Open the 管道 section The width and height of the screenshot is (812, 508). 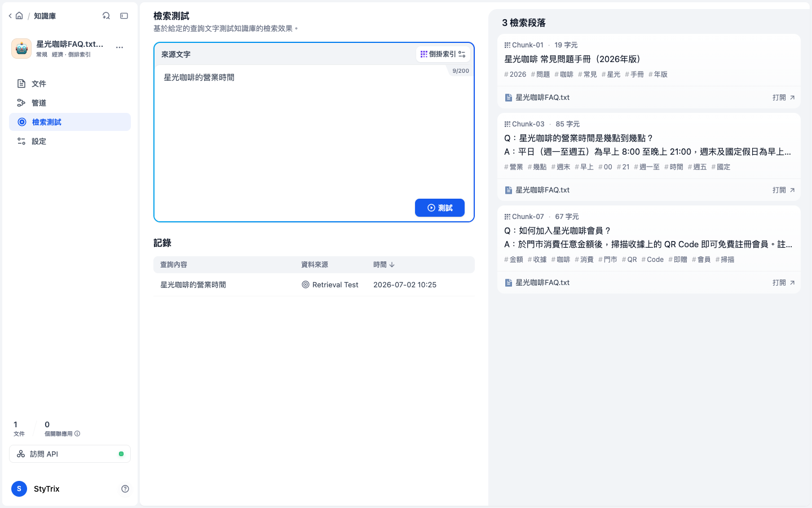(70, 103)
